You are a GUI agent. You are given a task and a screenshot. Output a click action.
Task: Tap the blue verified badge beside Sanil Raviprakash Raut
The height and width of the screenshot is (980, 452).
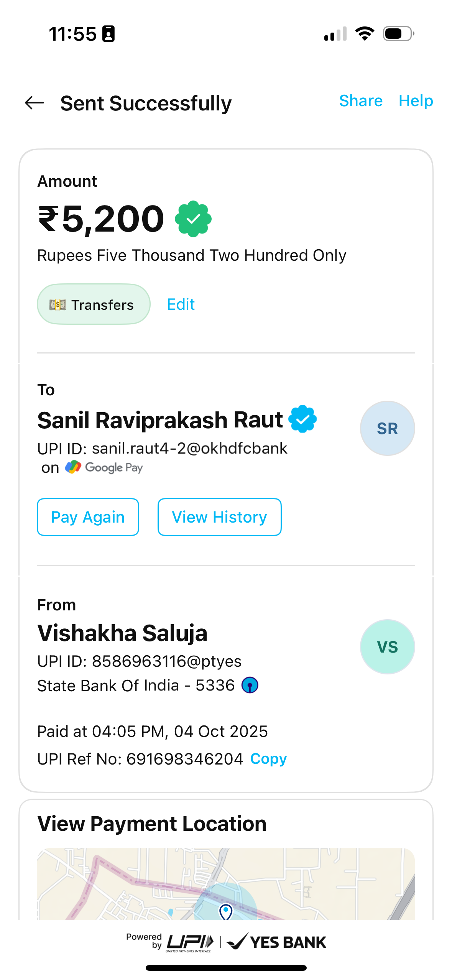(302, 419)
